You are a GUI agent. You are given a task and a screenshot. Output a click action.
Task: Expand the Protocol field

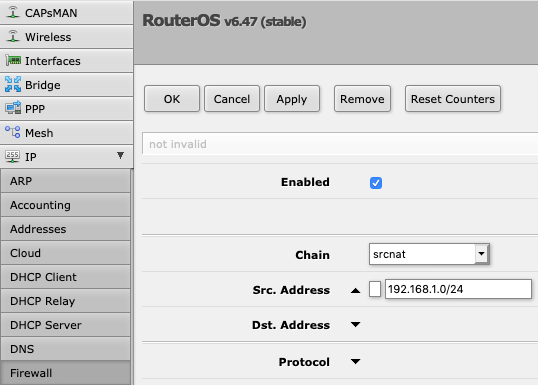pyautogui.click(x=355, y=361)
